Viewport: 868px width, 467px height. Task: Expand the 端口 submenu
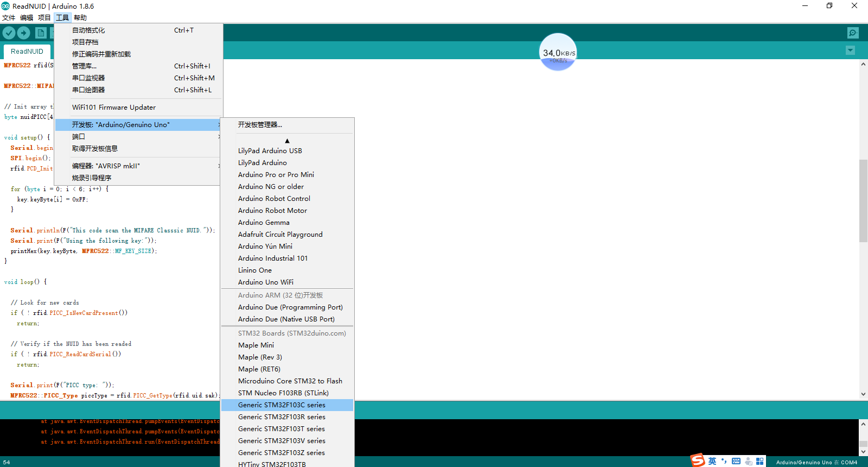[139, 137]
